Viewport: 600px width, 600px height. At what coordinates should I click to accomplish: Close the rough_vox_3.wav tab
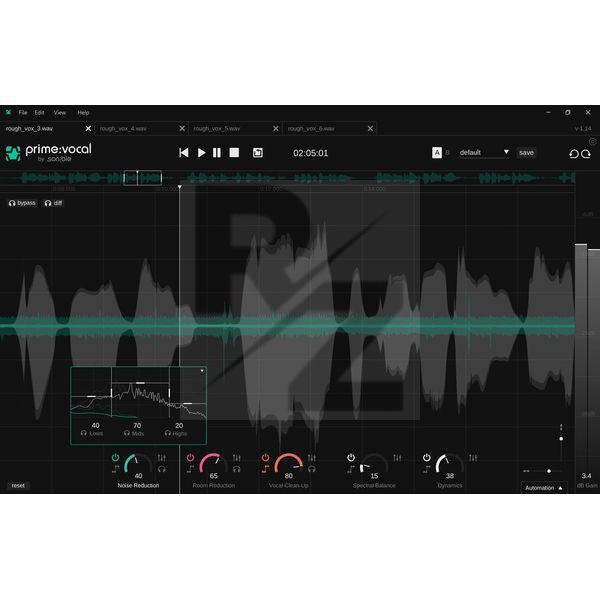click(x=88, y=129)
